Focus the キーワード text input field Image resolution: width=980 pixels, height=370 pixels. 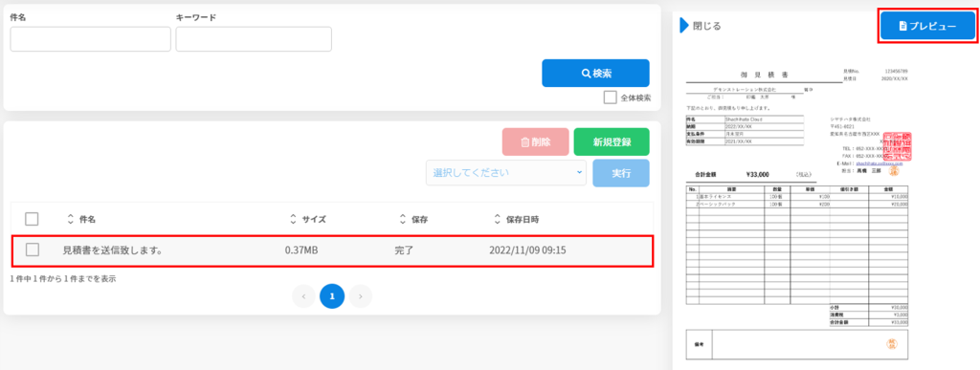click(x=254, y=38)
